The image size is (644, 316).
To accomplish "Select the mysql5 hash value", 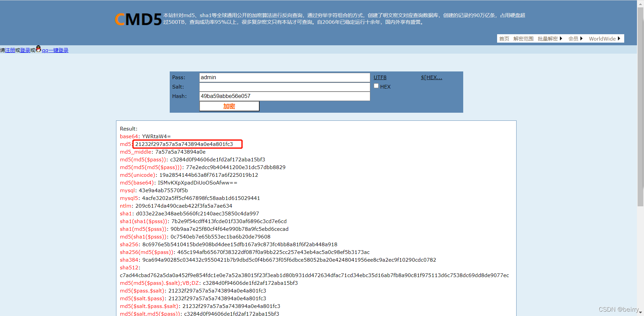I will click(x=201, y=198).
